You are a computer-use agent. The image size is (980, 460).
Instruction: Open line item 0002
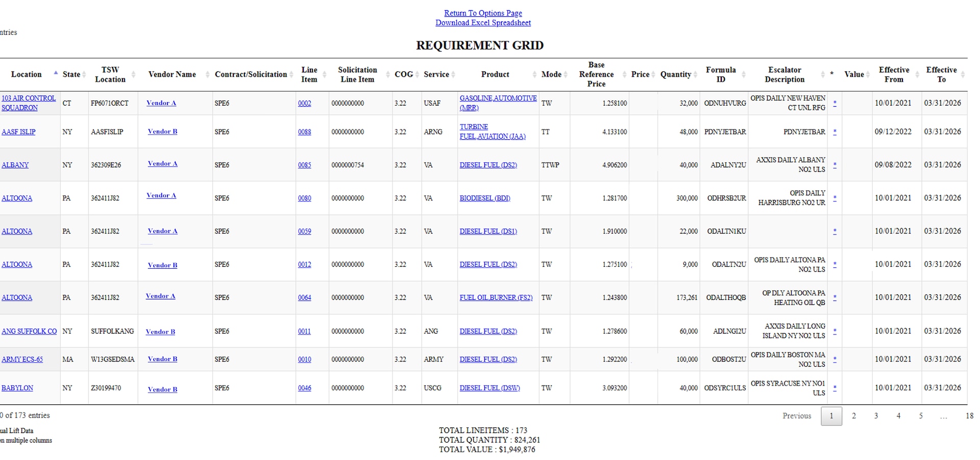click(x=305, y=103)
